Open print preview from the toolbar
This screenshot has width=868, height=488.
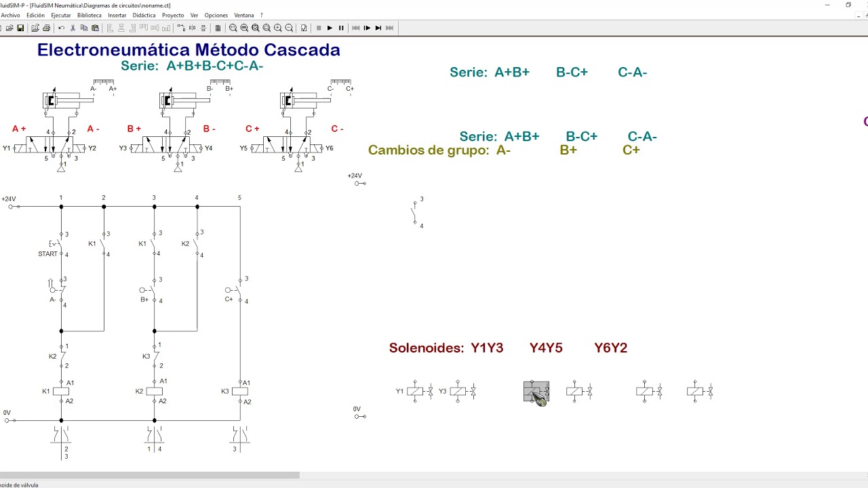click(x=35, y=28)
